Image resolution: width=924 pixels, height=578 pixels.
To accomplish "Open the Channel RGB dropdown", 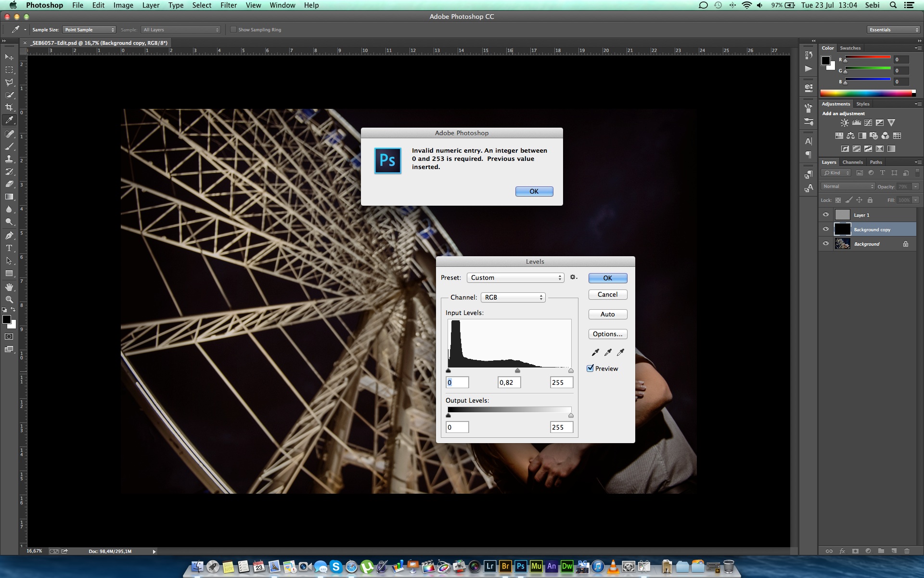I will (x=513, y=298).
